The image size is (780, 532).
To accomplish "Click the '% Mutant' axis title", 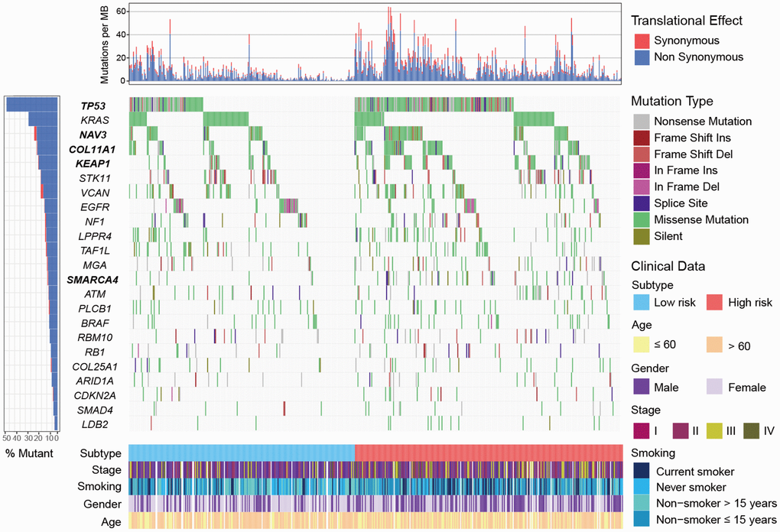I will click(x=31, y=453).
